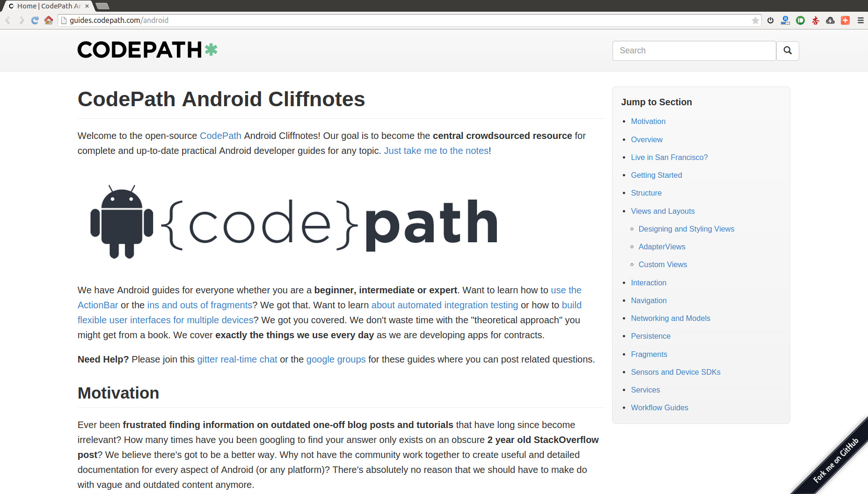The width and height of the screenshot is (868, 494).
Task: Select the Home | CodePath tab
Action: tap(49, 6)
